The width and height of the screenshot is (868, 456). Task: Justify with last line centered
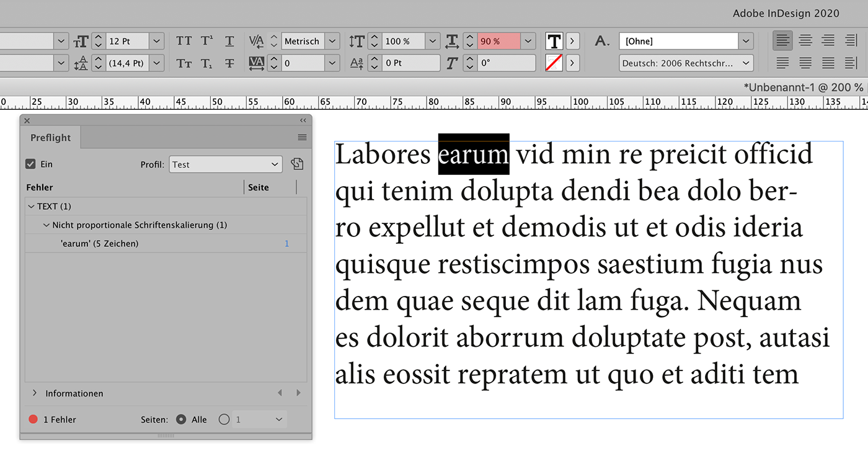pos(805,63)
